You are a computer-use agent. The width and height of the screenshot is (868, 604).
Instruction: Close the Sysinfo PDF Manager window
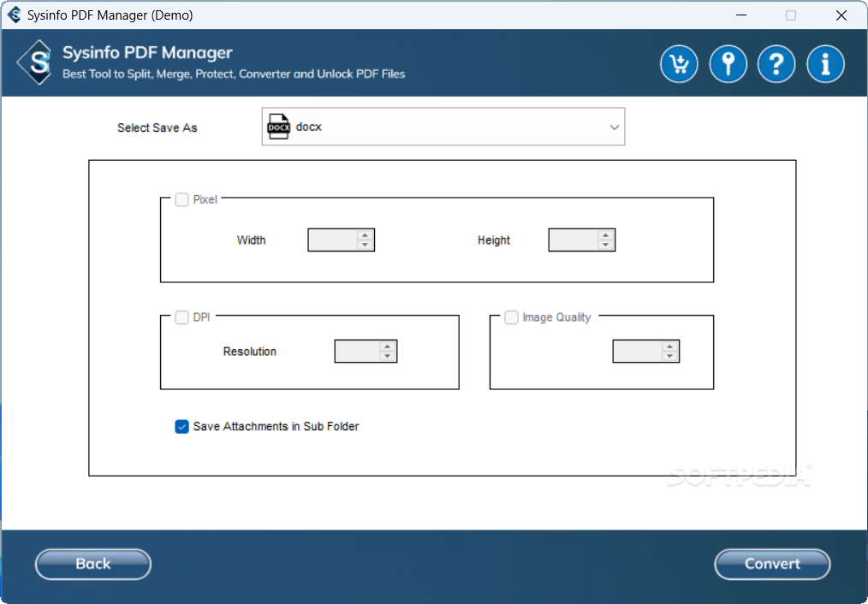coord(841,15)
